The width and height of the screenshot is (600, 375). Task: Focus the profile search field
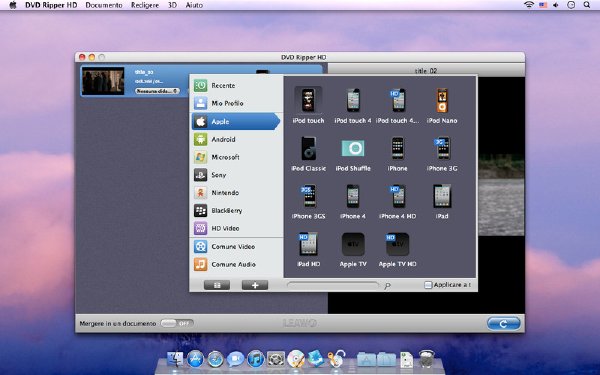[x=333, y=285]
